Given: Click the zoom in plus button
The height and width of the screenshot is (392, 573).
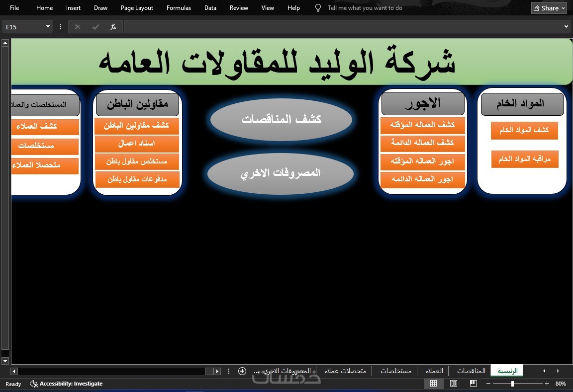Looking at the screenshot, I should tap(547, 384).
